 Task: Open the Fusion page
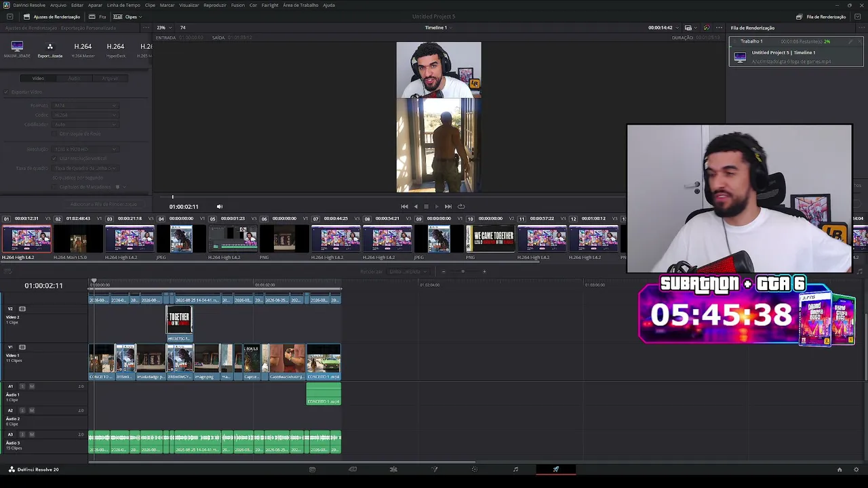(435, 469)
